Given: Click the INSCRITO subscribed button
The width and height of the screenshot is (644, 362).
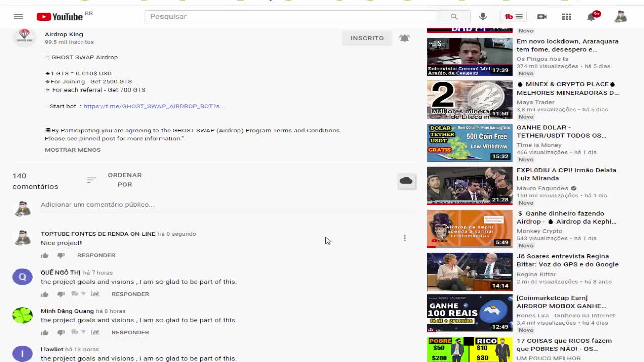Looking at the screenshot, I should pos(367,38).
